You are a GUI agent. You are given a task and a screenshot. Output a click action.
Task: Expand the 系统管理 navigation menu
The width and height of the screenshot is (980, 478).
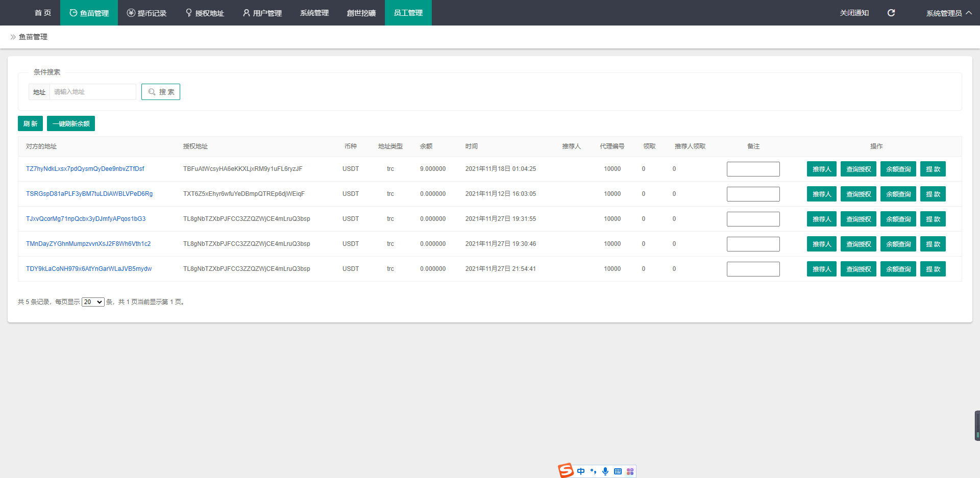tap(314, 13)
